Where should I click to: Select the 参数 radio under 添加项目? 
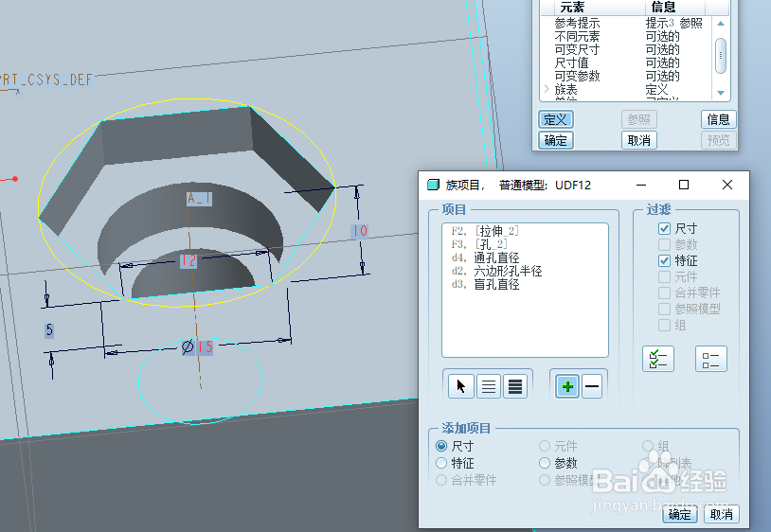click(545, 463)
